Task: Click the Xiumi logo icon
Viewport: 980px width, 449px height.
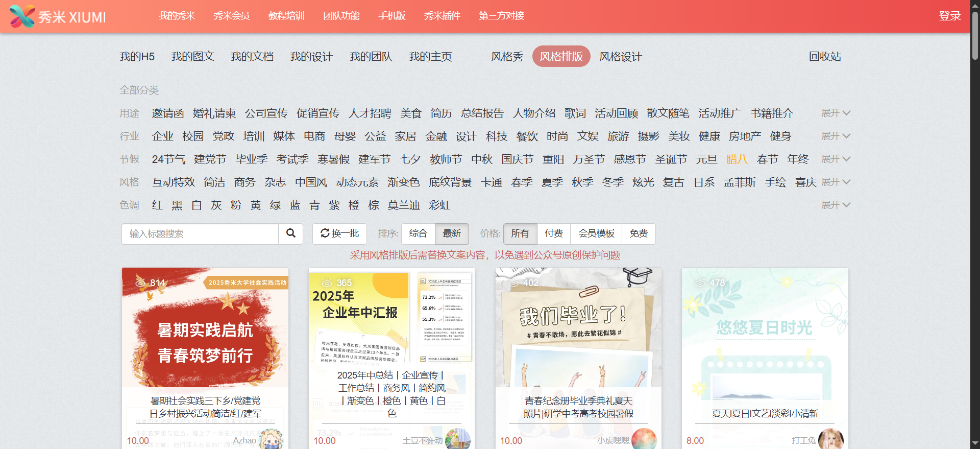Action: (x=22, y=16)
